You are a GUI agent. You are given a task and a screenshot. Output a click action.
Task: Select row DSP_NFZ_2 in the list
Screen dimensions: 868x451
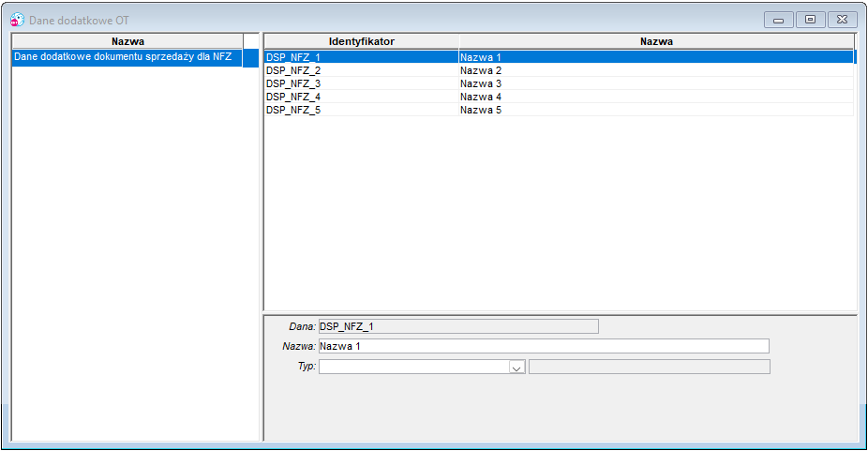point(559,70)
